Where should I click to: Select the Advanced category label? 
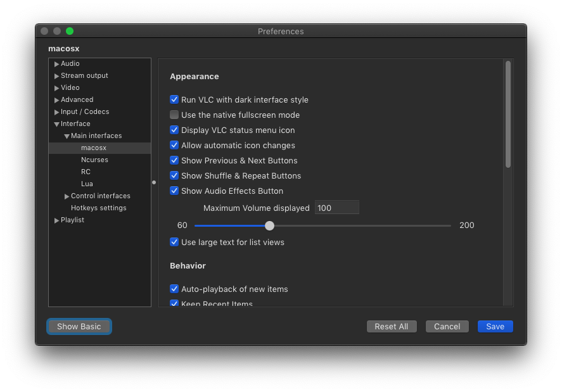coord(77,99)
